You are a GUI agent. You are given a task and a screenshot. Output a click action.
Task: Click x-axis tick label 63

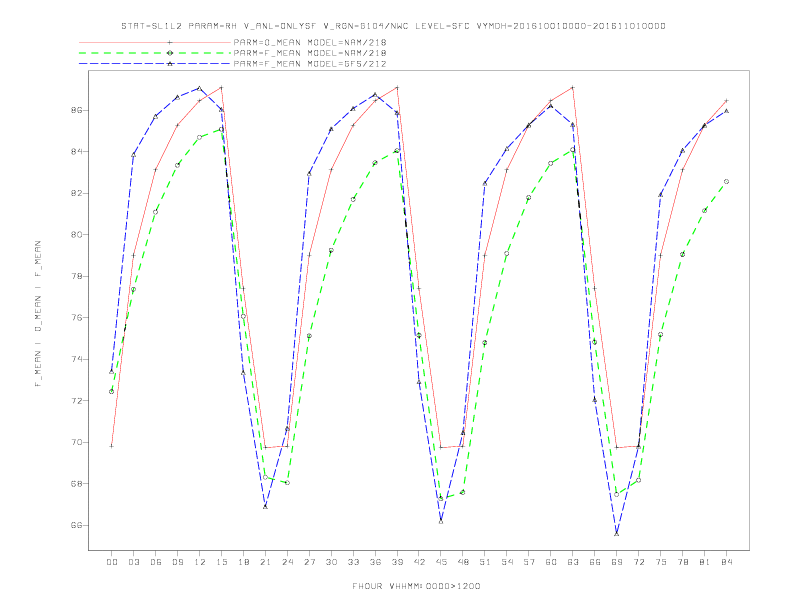pyautogui.click(x=573, y=562)
